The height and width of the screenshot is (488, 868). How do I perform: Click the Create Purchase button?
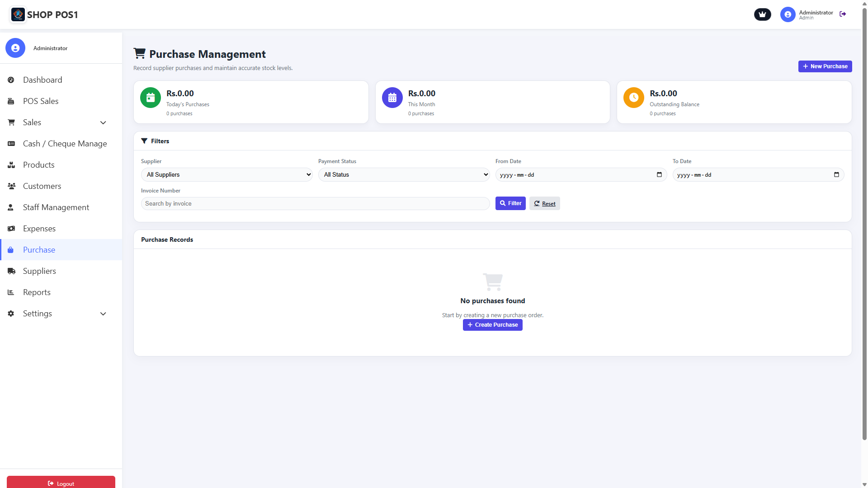[492, 325]
